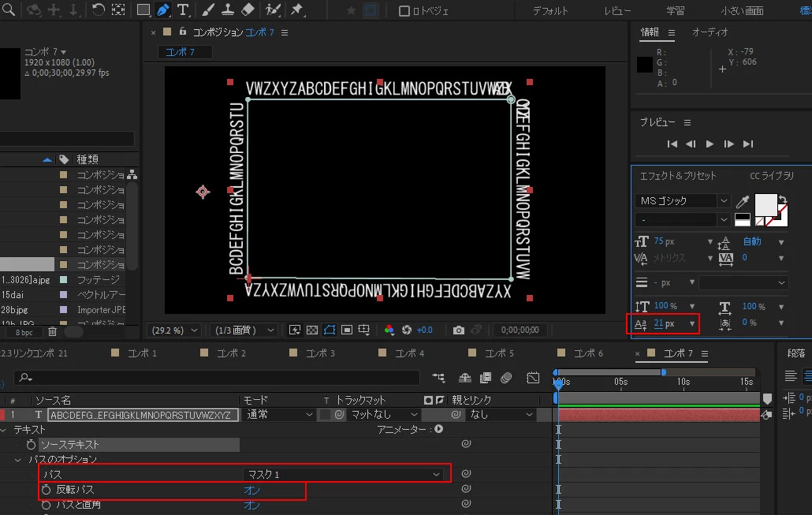This screenshot has height=515, width=812.
Task: Toggle the ソーステキスト stopwatch
Action: (x=31, y=445)
